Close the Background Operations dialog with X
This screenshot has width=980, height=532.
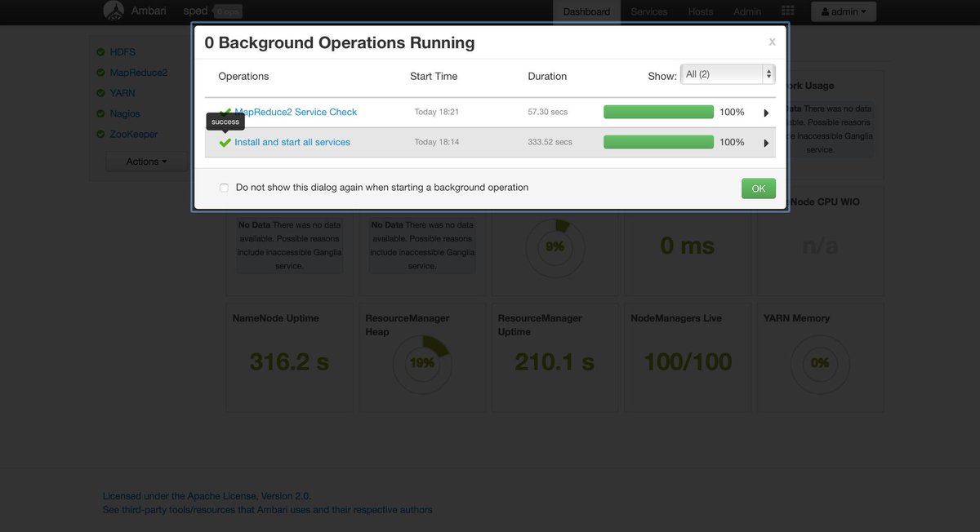[x=772, y=42]
